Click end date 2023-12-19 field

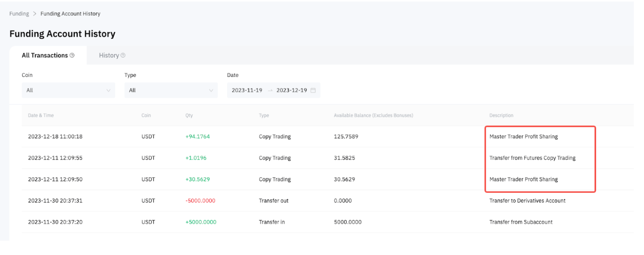click(x=292, y=90)
